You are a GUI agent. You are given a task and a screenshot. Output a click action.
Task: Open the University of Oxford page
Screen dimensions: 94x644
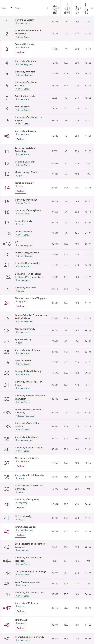coord(25,72)
